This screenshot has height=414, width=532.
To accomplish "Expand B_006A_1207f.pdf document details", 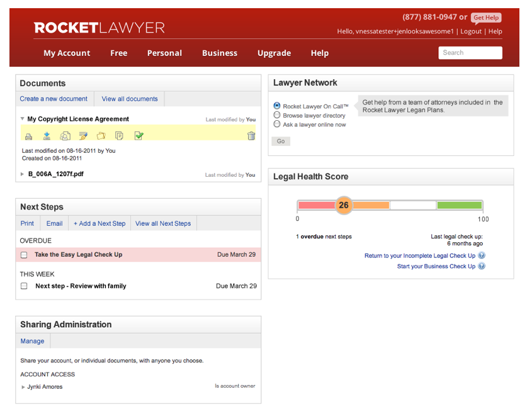I will 23,174.
